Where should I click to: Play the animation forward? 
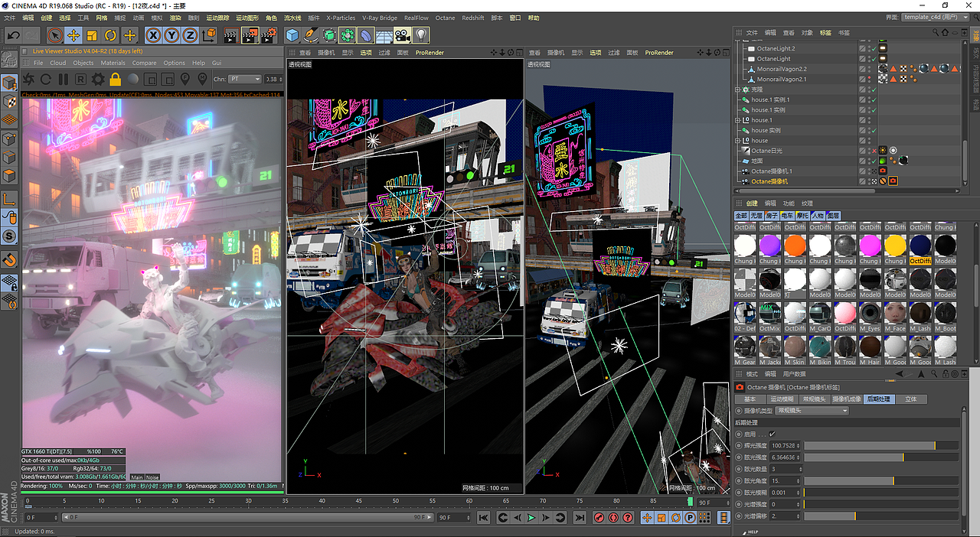tap(531, 518)
